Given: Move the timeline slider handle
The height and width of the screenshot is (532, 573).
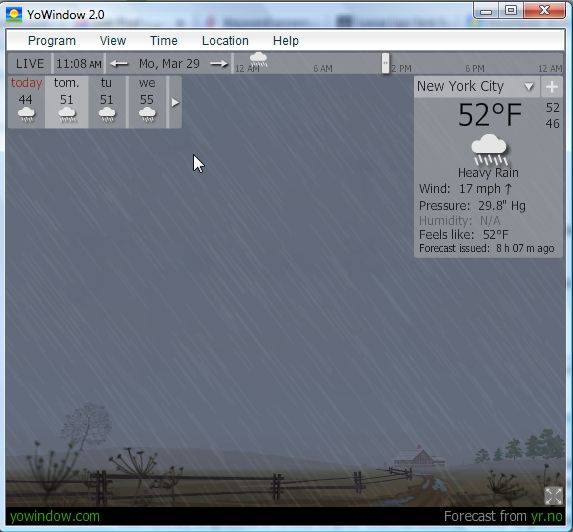Looking at the screenshot, I should (x=386, y=63).
